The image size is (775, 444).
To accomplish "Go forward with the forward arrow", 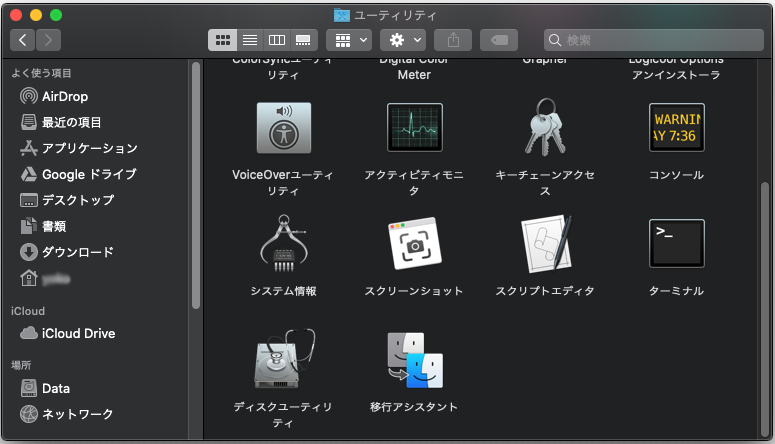I will 48,40.
